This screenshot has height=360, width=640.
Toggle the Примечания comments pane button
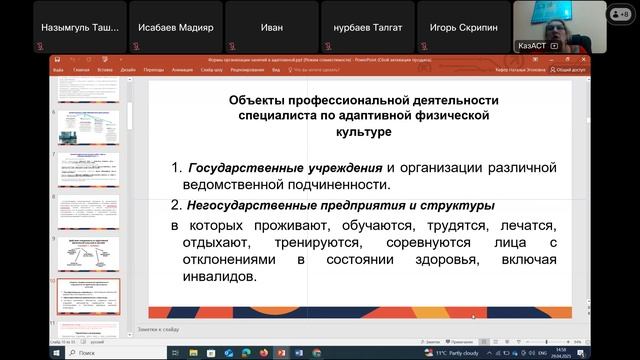click(459, 342)
